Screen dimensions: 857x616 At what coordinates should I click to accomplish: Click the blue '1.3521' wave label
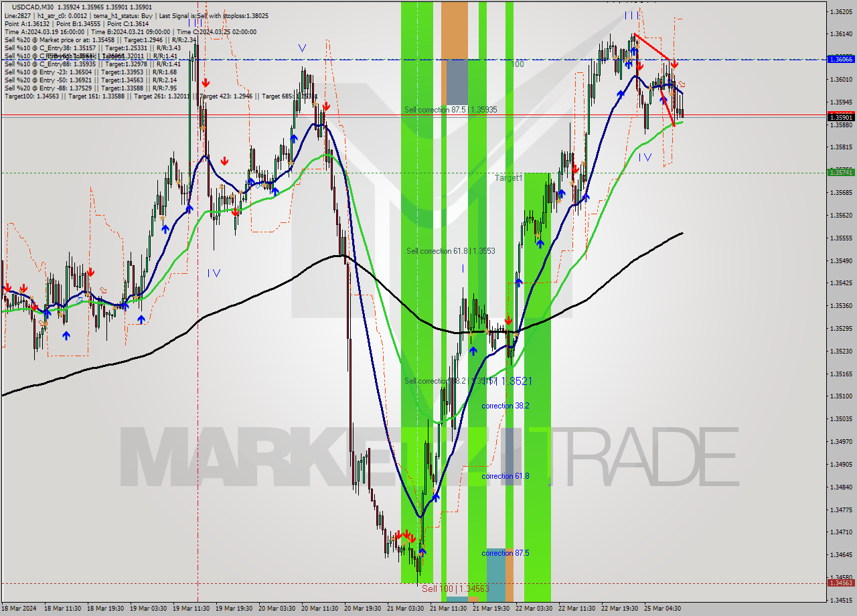pyautogui.click(x=516, y=381)
